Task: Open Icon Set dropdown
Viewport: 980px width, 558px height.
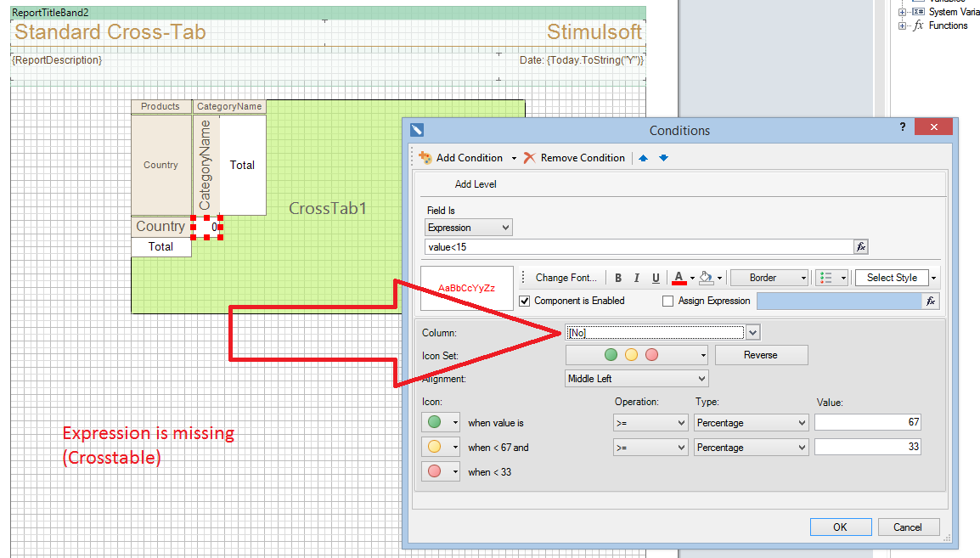Action: (x=636, y=355)
